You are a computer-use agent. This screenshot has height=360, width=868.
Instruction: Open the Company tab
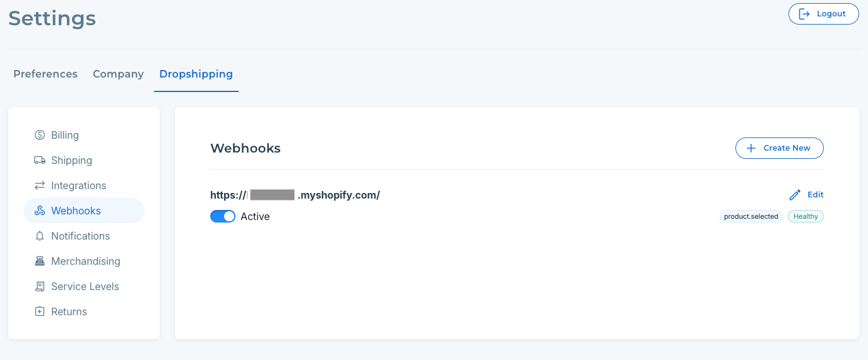pos(118,74)
